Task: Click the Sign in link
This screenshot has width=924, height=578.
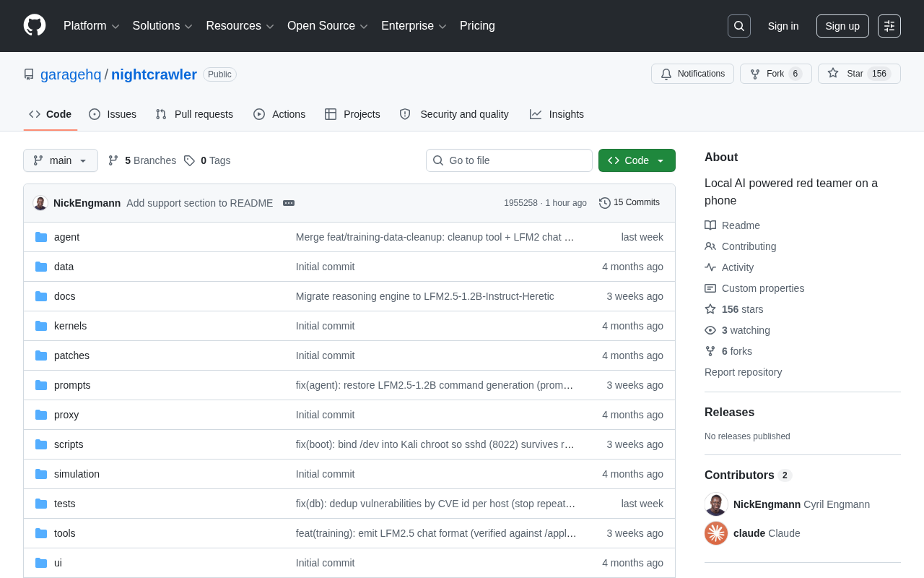Action: coord(783,26)
